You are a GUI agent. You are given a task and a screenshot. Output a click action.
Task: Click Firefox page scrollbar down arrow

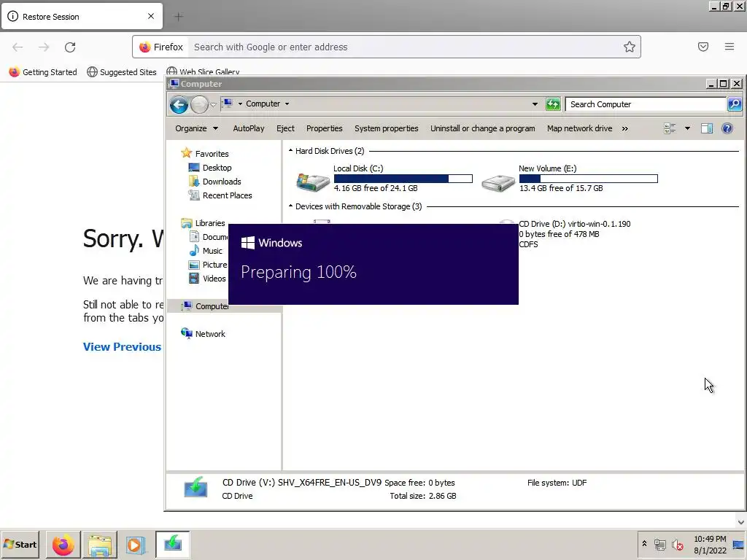[741, 522]
